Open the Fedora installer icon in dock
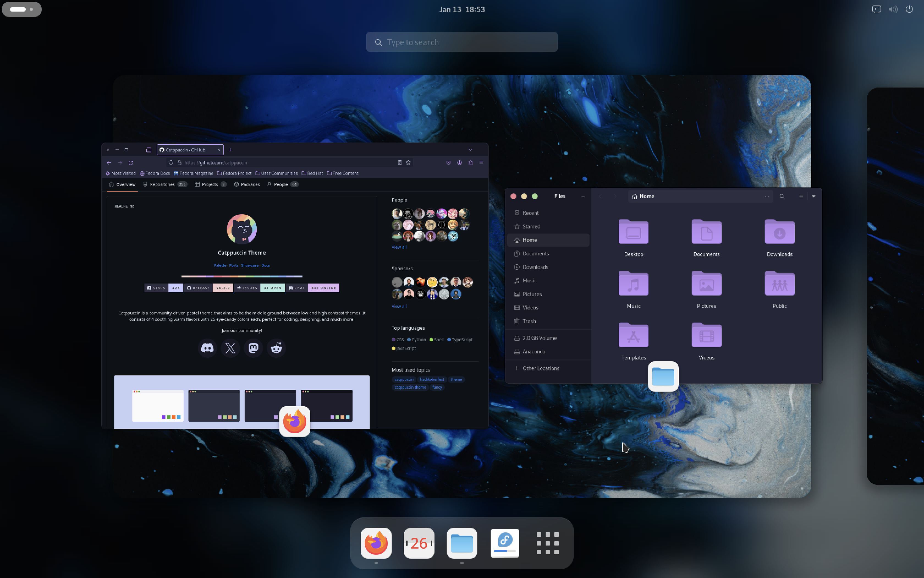924x578 pixels. pyautogui.click(x=505, y=543)
